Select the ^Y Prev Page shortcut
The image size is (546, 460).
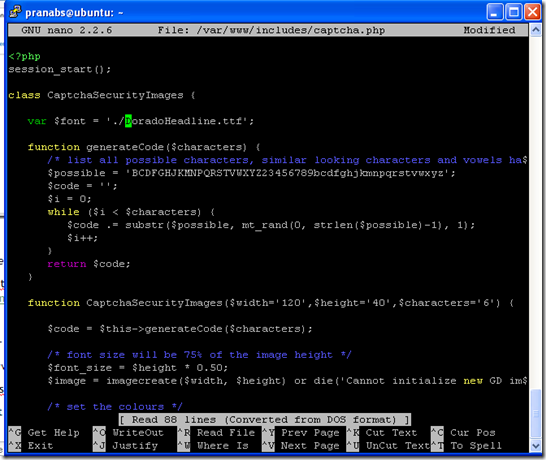coord(301,432)
